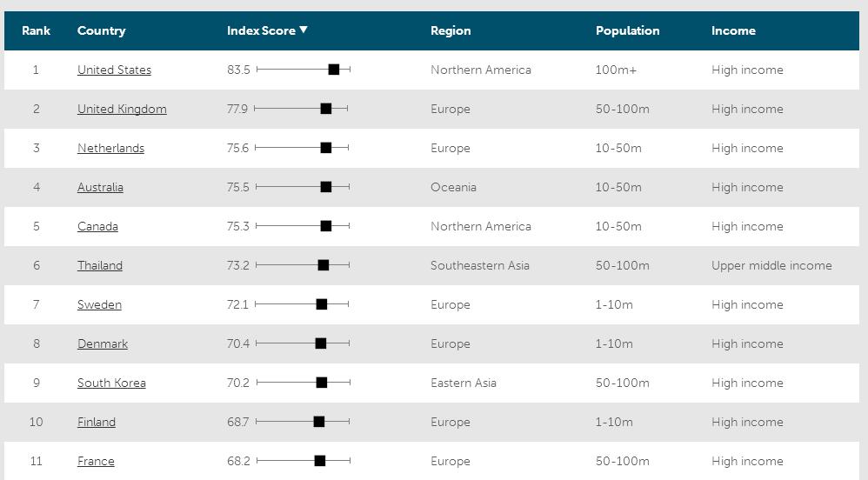
Task: Open the United Kingdom country link
Action: click(x=122, y=109)
